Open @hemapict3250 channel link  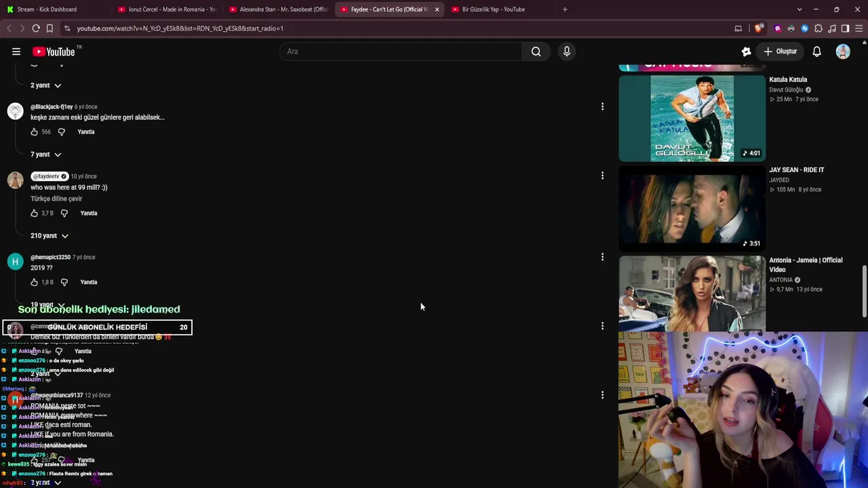coord(50,258)
